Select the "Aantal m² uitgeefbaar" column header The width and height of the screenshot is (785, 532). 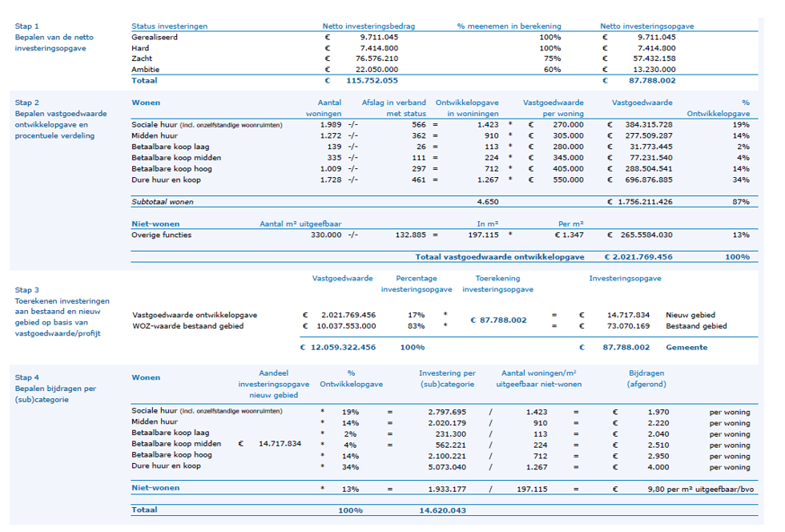[296, 224]
